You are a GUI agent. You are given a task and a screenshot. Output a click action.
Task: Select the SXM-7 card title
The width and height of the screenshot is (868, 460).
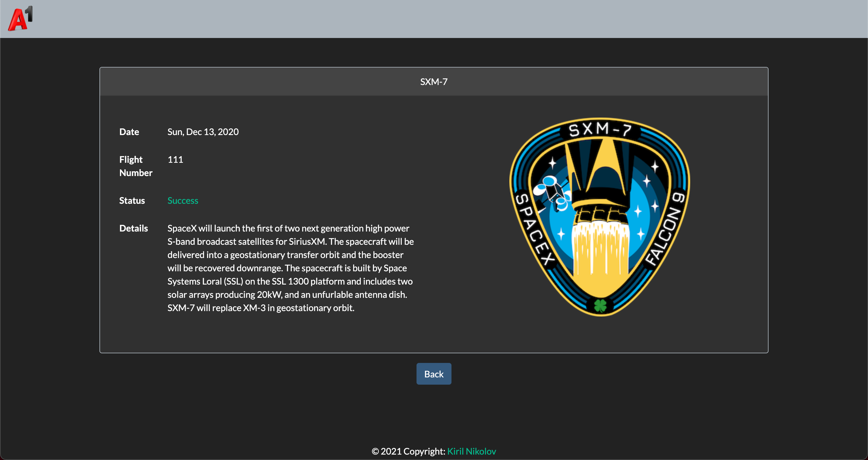click(434, 81)
